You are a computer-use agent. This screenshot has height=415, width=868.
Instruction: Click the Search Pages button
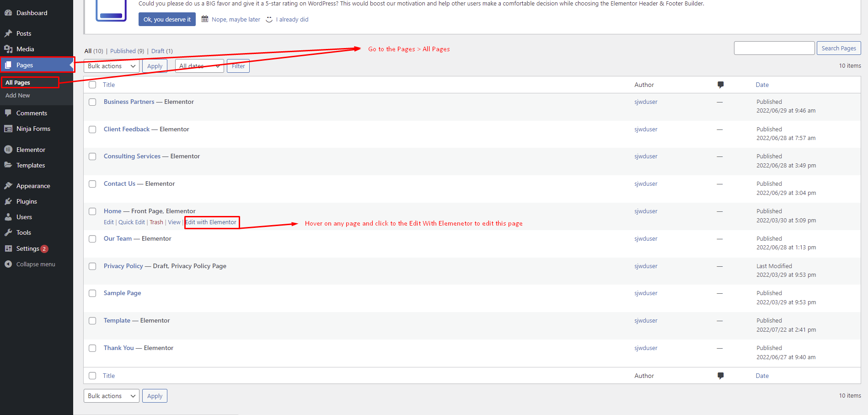pos(839,48)
